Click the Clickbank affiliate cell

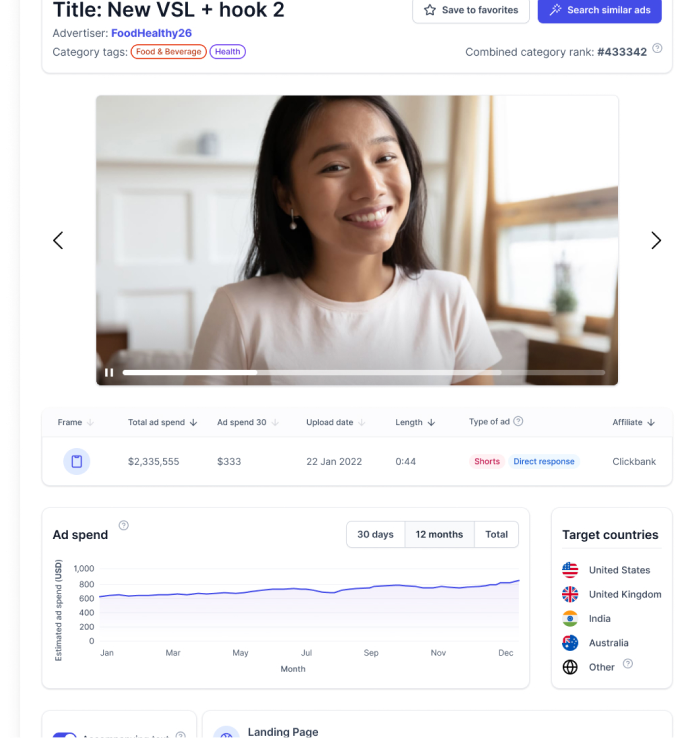[x=634, y=462]
